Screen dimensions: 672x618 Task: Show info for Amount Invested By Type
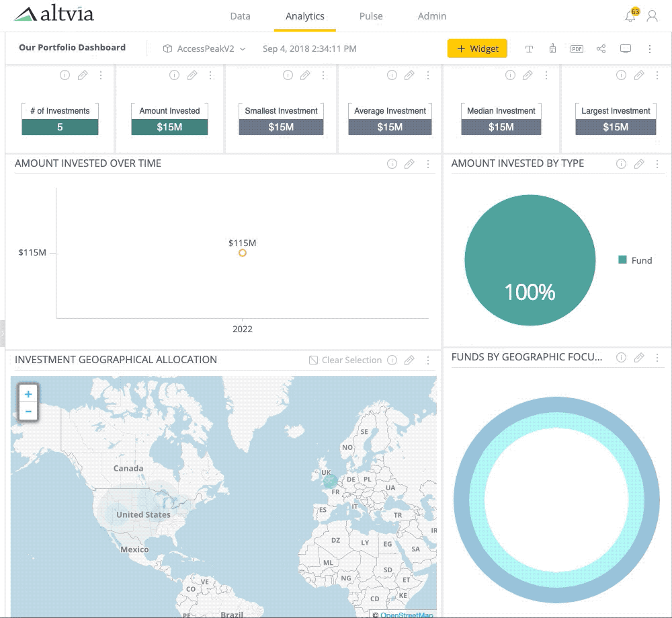click(622, 164)
